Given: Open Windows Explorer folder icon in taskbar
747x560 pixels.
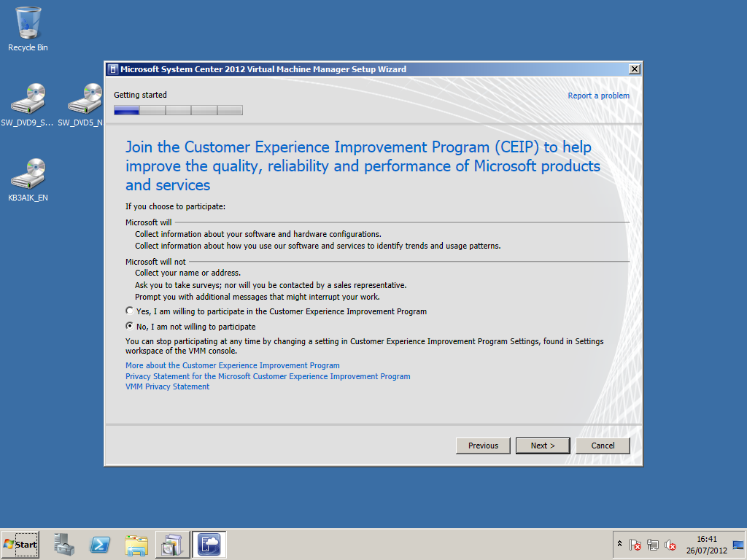Looking at the screenshot, I should (136, 544).
